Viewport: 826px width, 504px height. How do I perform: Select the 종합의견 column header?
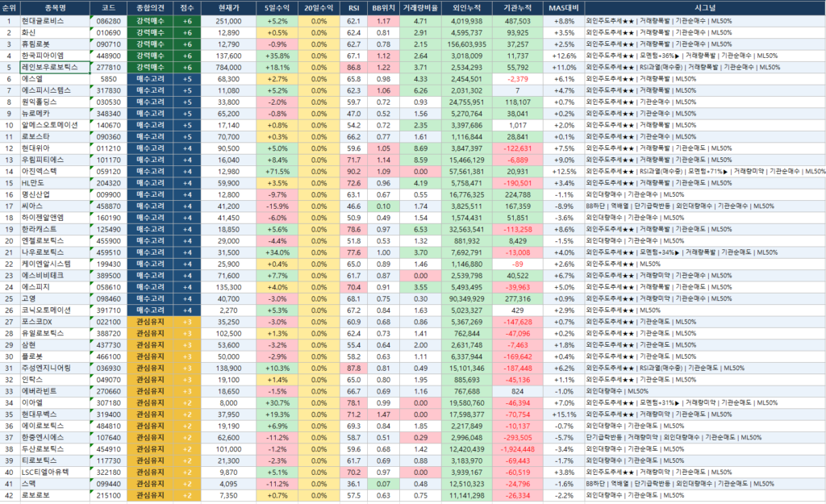[150, 8]
